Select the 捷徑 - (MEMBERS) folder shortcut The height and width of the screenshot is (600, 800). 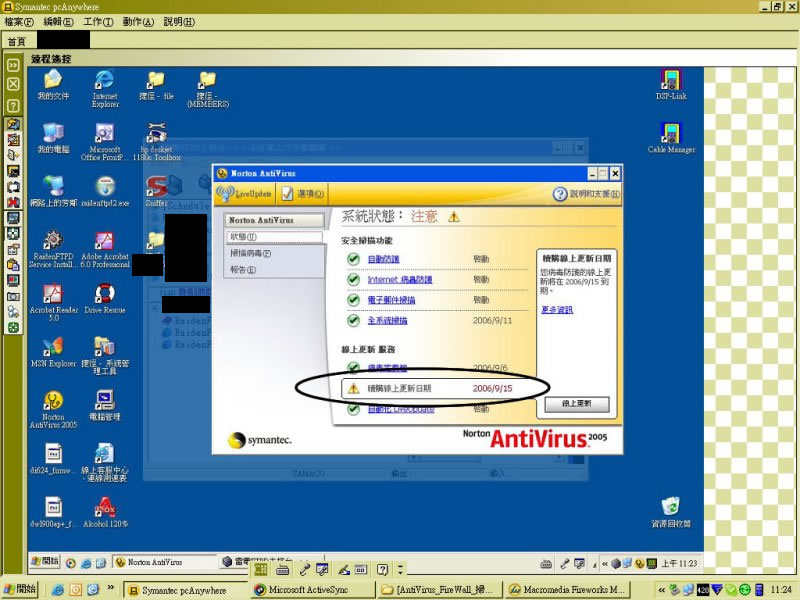pos(208,89)
